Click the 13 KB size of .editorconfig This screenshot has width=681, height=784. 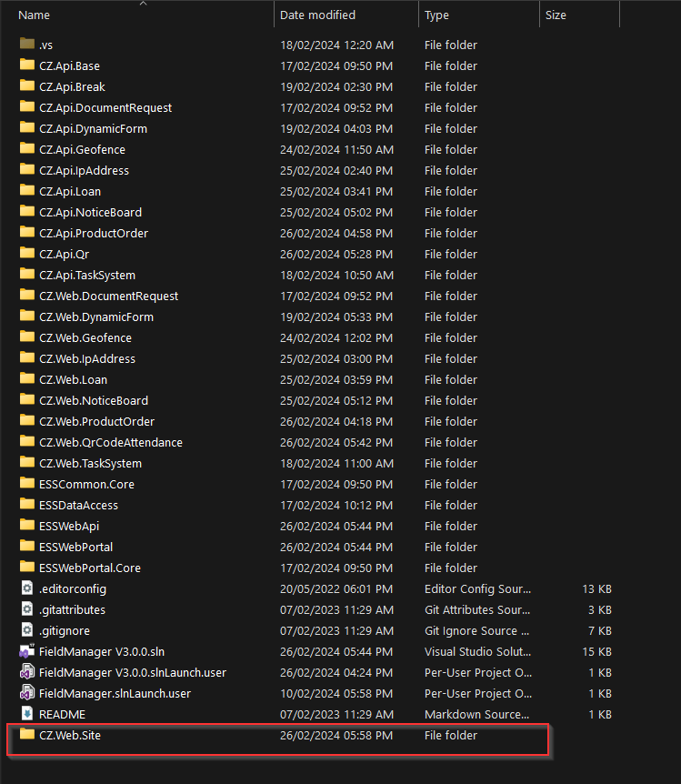click(597, 589)
